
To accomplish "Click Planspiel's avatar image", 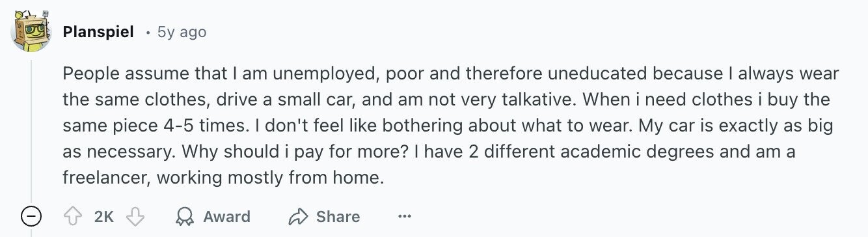I will [x=31, y=31].
